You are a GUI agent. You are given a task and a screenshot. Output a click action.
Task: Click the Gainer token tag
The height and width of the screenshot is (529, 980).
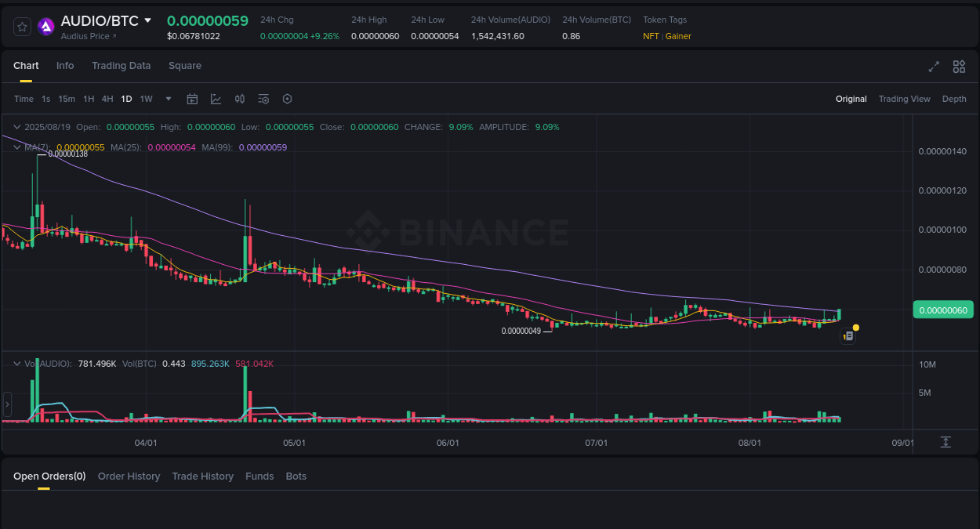677,36
